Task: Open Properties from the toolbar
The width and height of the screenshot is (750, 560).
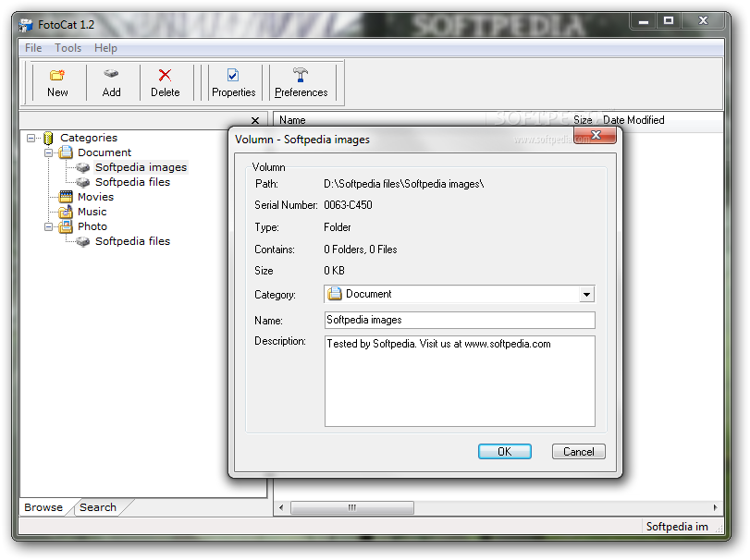Action: click(x=233, y=83)
